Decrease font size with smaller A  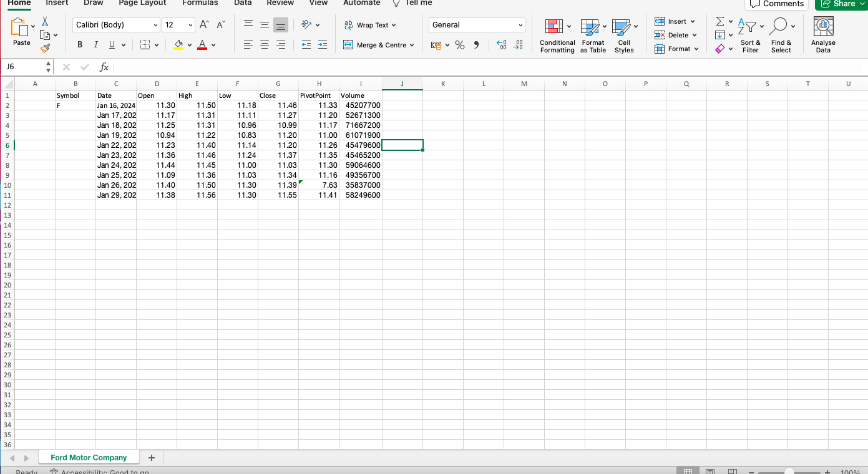click(x=220, y=25)
